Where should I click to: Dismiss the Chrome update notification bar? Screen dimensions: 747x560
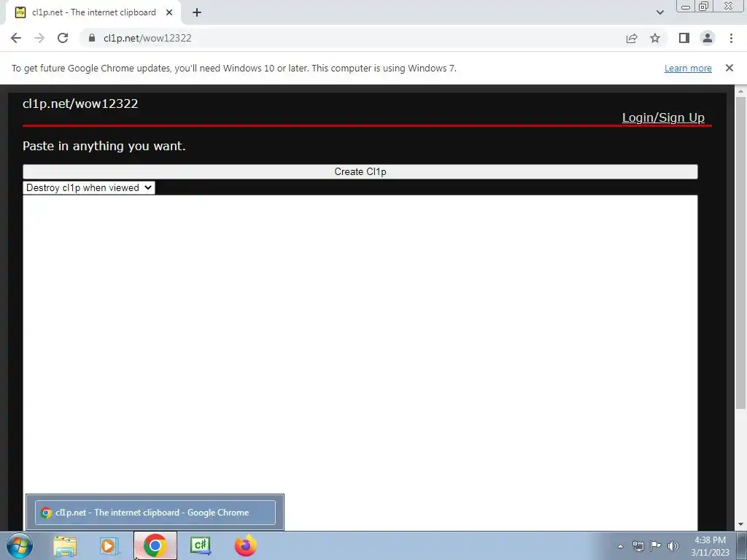click(x=729, y=68)
